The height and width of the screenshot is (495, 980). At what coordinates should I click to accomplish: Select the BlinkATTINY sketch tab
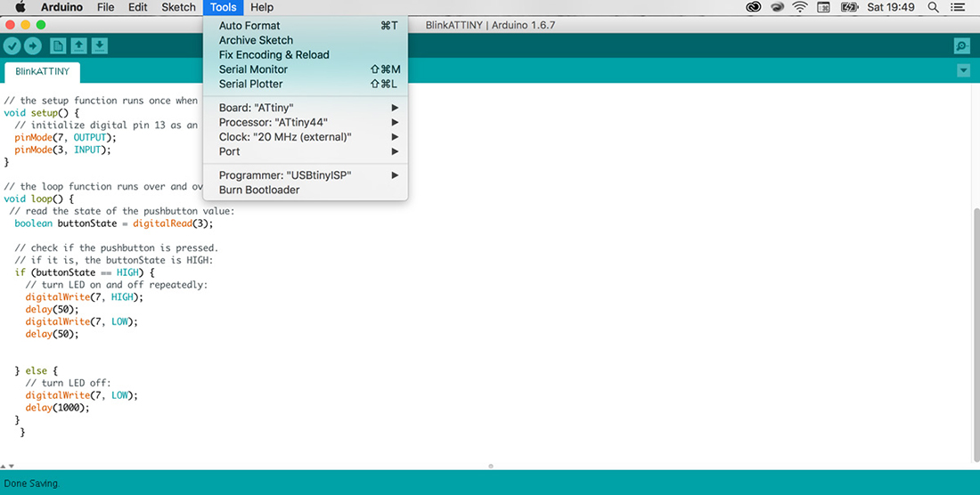tap(43, 72)
